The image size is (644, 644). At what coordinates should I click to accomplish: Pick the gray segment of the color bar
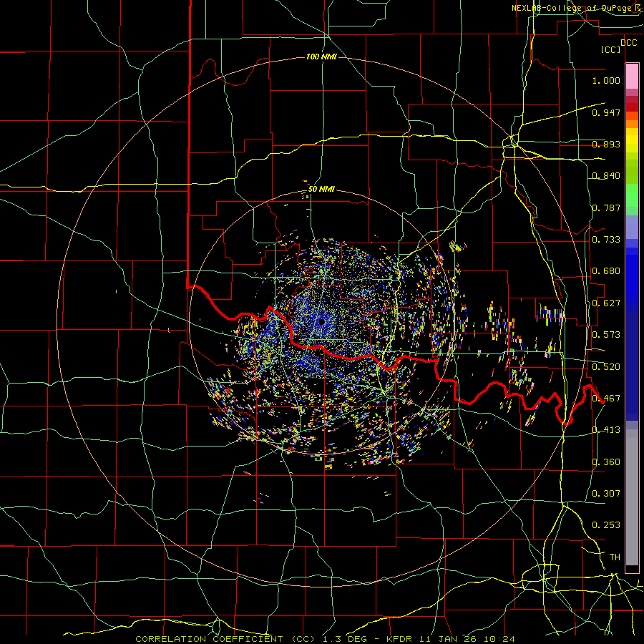[x=632, y=497]
